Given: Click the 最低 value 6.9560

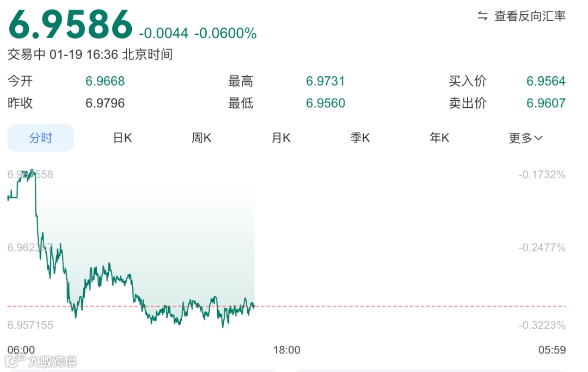Looking at the screenshot, I should coord(325,103).
